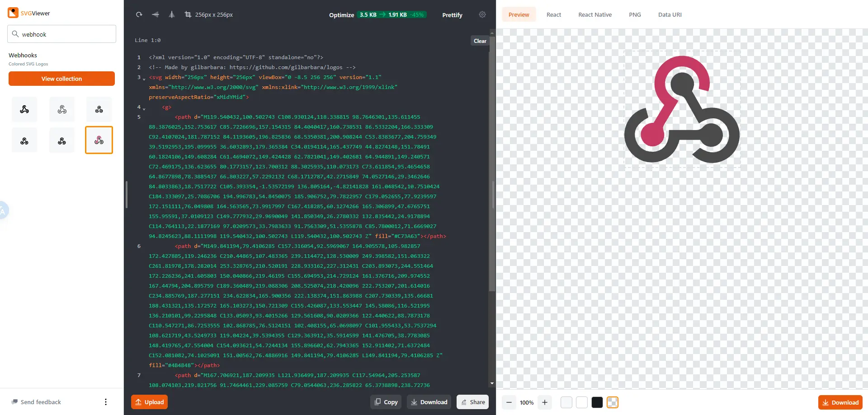Image resolution: width=868 pixels, height=415 pixels.
Task: Copy the SVG code
Action: coord(386,402)
